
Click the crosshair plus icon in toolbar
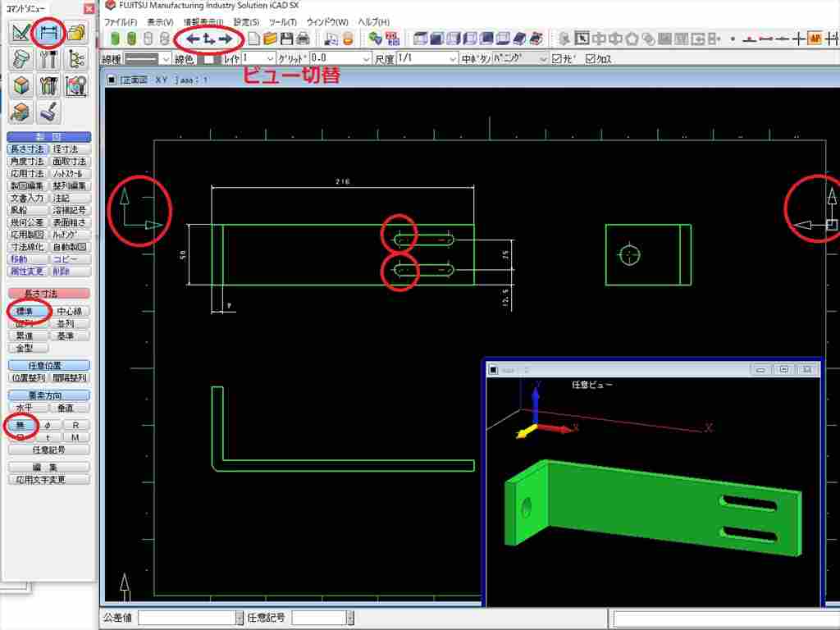[799, 39]
